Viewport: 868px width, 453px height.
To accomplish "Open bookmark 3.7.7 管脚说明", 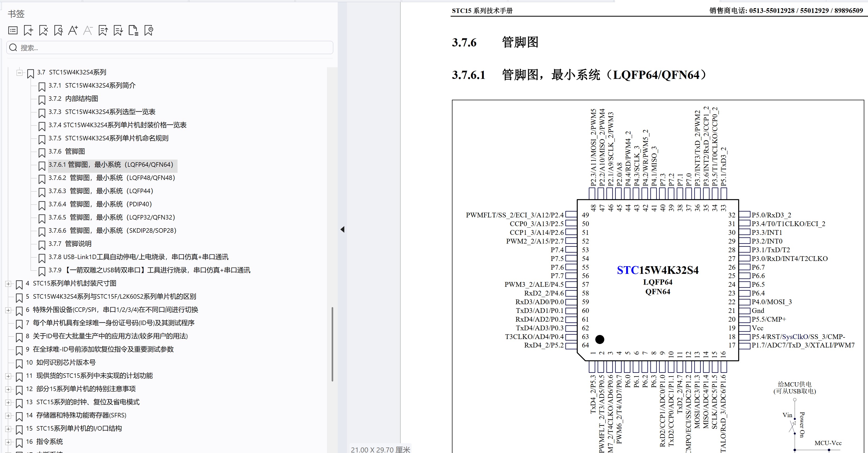I will 70,244.
